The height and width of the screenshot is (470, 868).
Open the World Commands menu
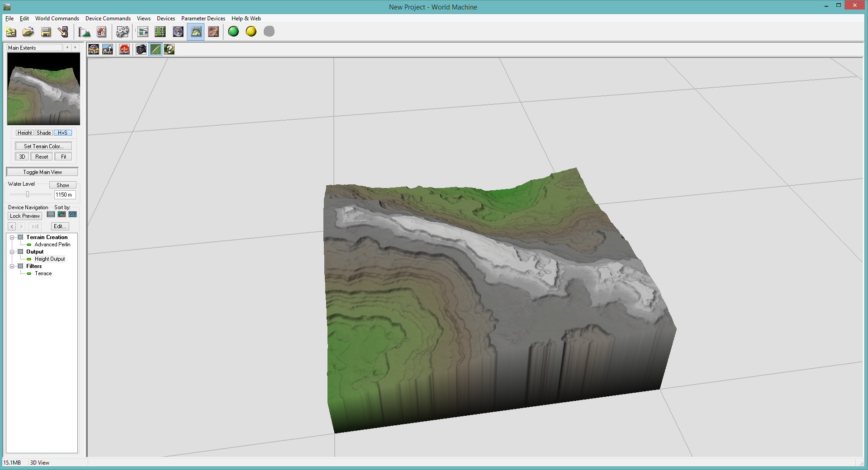[x=57, y=19]
